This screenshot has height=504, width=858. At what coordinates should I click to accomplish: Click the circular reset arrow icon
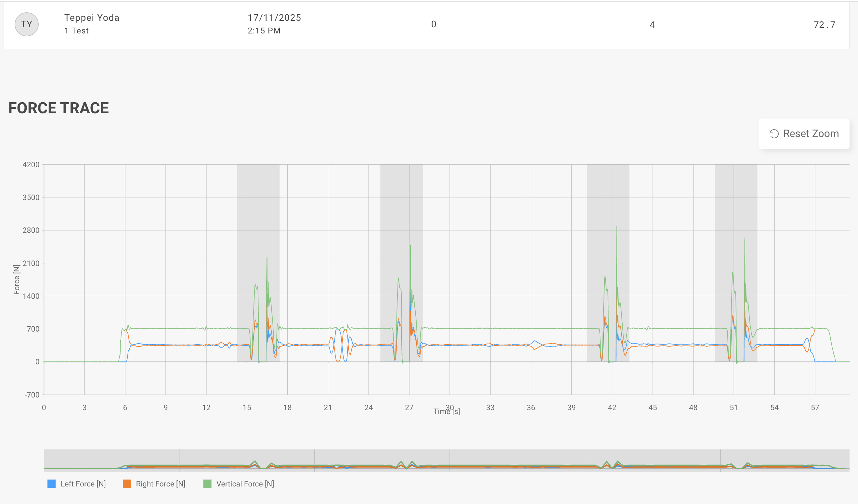point(774,134)
